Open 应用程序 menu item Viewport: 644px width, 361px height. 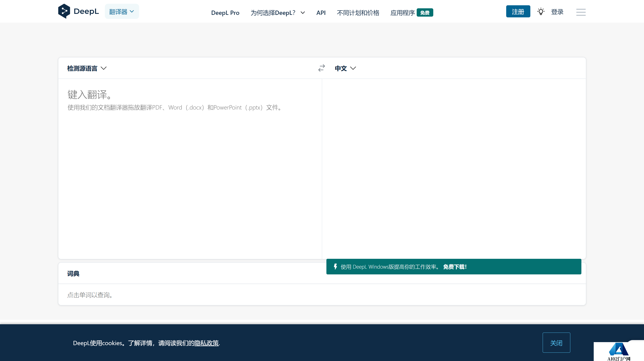tap(402, 13)
